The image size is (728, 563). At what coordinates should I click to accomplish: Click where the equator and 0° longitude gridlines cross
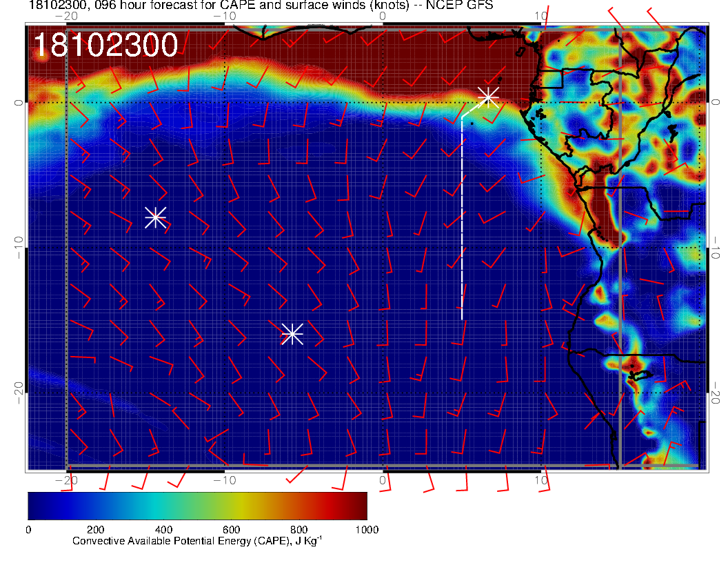point(383,102)
